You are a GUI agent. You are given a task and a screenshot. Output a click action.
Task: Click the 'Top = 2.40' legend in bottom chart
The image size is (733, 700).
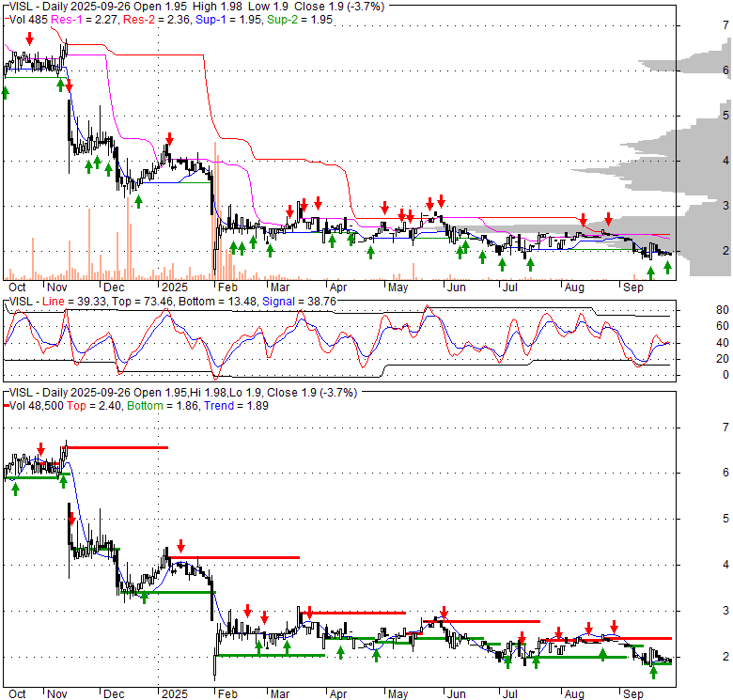coord(94,406)
